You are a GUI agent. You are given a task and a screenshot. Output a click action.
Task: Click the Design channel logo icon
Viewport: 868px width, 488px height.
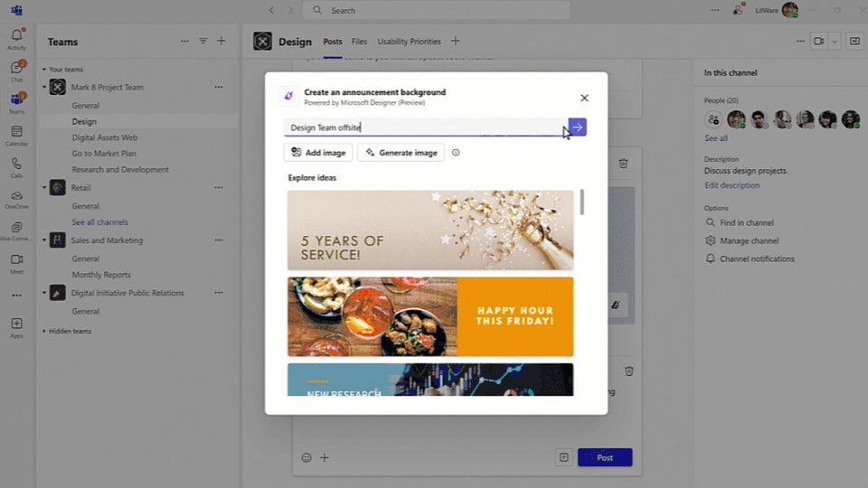[262, 41]
